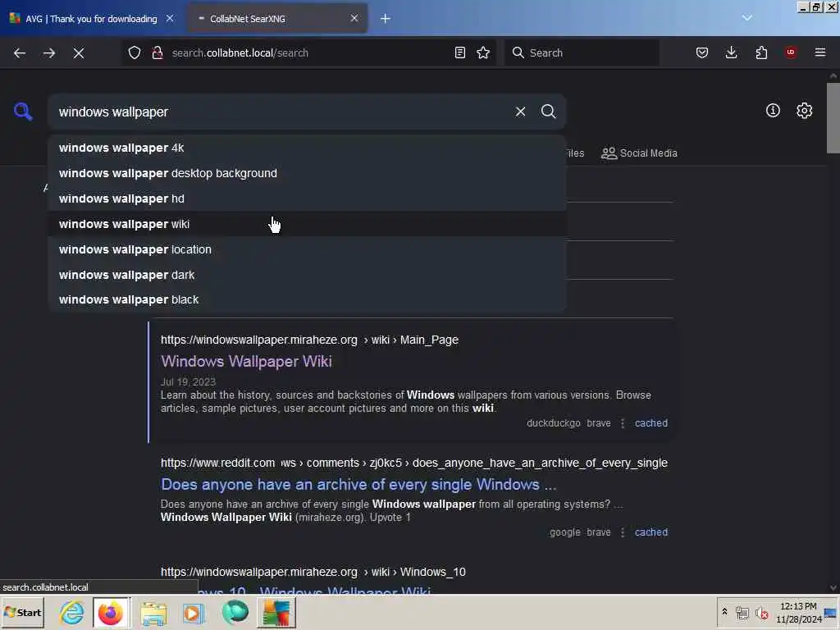Choose suggestion windows wallpaper location
Viewport: 840px width, 630px height.
pyautogui.click(x=307, y=249)
